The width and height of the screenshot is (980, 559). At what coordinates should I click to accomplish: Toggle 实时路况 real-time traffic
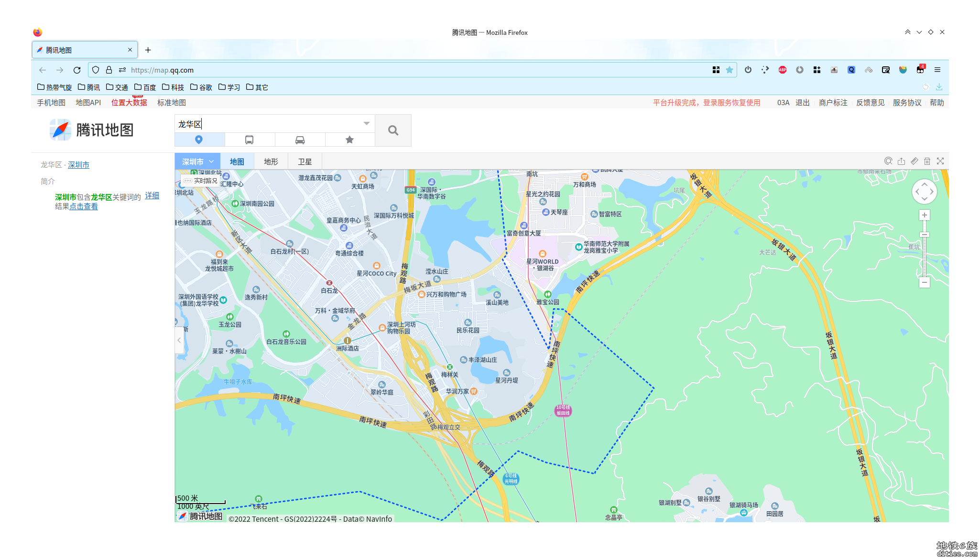coord(201,181)
